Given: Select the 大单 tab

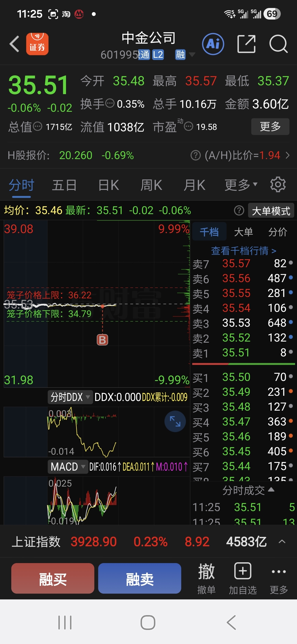Looking at the screenshot, I should pos(244,232).
